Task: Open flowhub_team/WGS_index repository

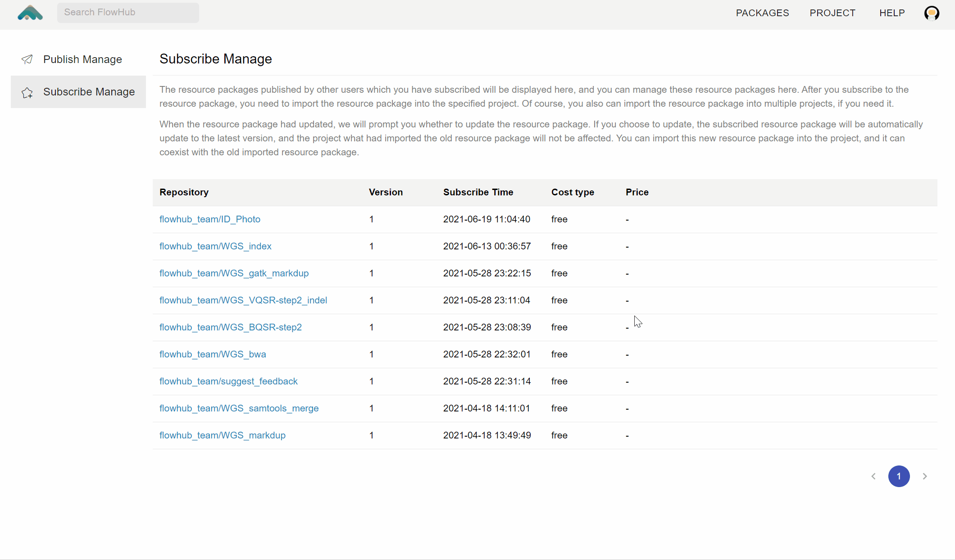Action: click(x=215, y=246)
